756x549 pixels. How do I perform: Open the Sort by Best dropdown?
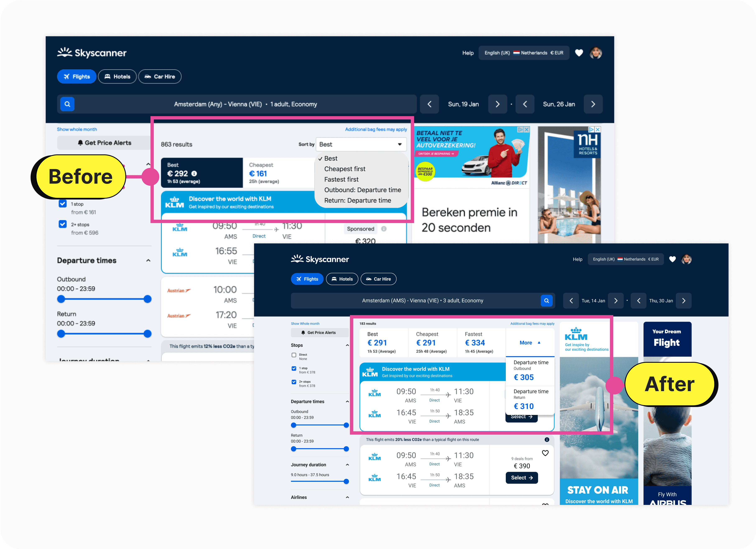click(x=361, y=144)
